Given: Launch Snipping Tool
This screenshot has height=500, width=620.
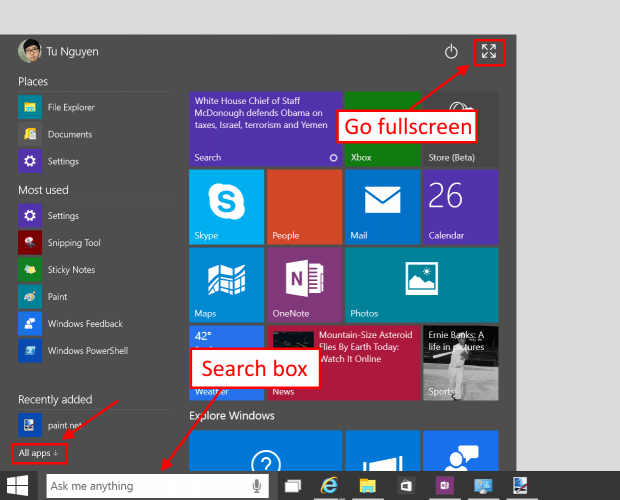Looking at the screenshot, I should [x=94, y=243].
